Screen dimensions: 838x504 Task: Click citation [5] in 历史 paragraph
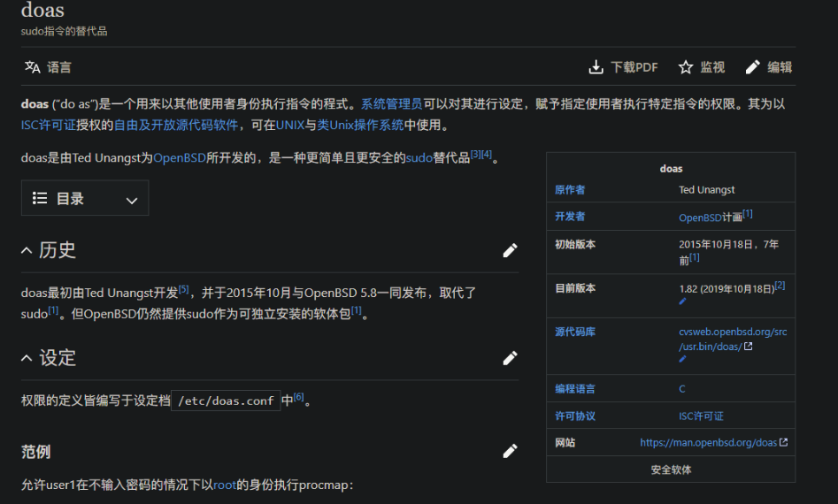pyautogui.click(x=184, y=289)
